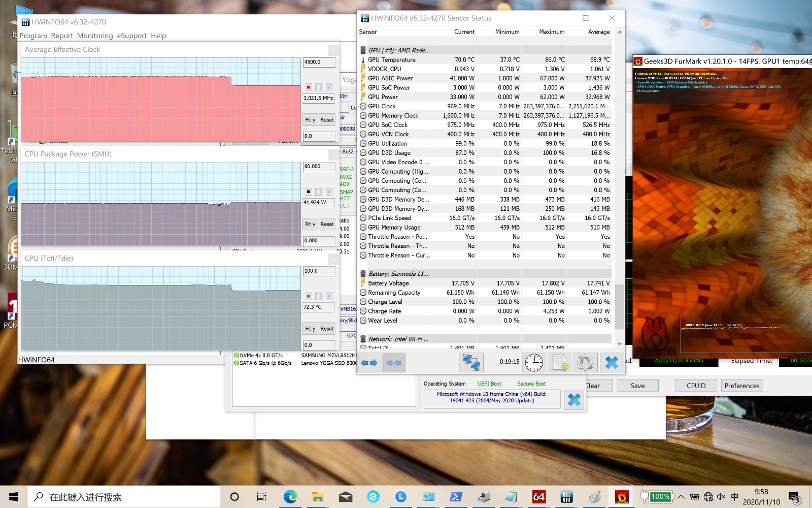Viewport: 812px width, 508px height.
Task: Open the remote network monitors icon
Action: pyautogui.click(x=471, y=363)
